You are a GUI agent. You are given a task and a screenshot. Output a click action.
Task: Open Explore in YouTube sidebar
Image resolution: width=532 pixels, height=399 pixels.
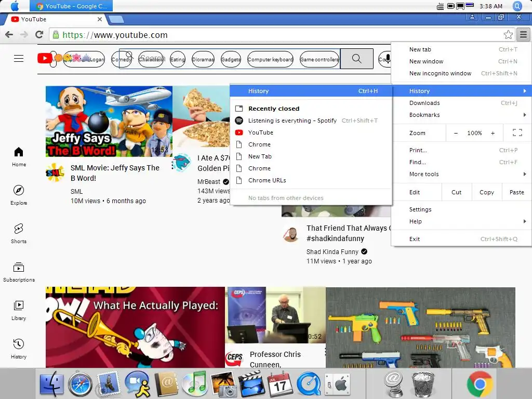coord(19,195)
